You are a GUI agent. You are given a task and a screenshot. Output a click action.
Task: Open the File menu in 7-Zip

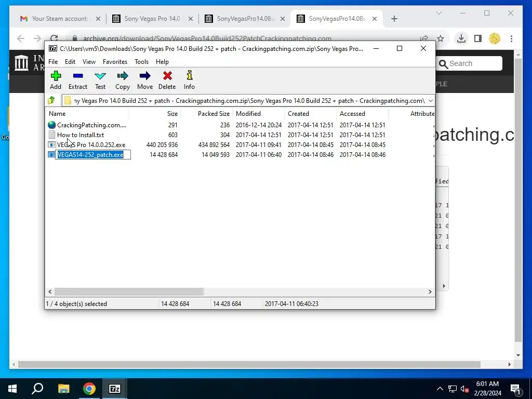click(53, 62)
